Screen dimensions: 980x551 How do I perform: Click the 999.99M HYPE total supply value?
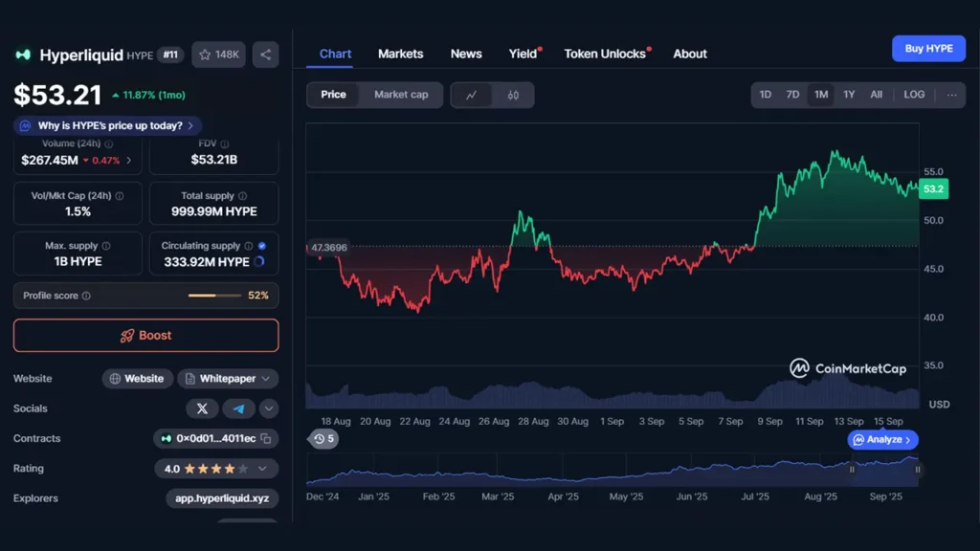click(213, 211)
